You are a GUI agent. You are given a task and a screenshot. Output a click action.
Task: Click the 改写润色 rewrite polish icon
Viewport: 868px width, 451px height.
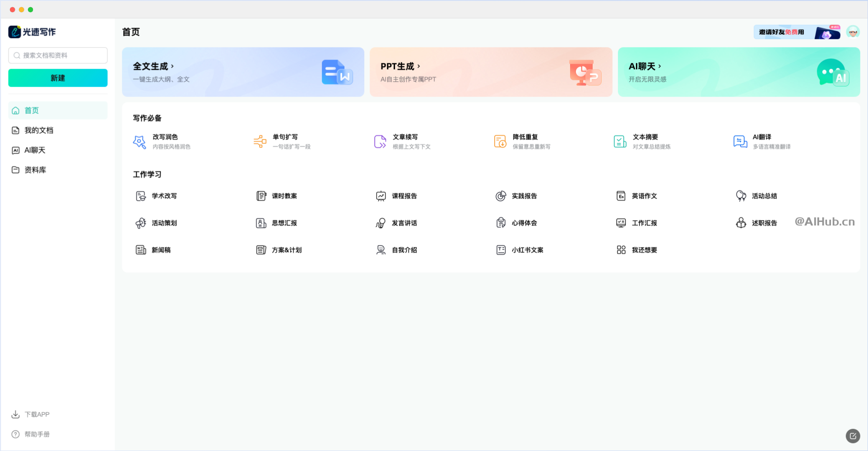139,142
